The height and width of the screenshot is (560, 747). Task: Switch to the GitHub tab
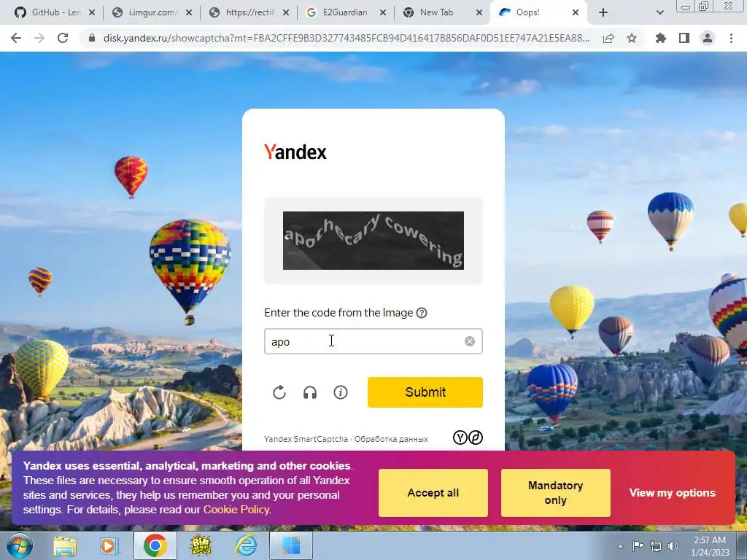pyautogui.click(x=54, y=12)
